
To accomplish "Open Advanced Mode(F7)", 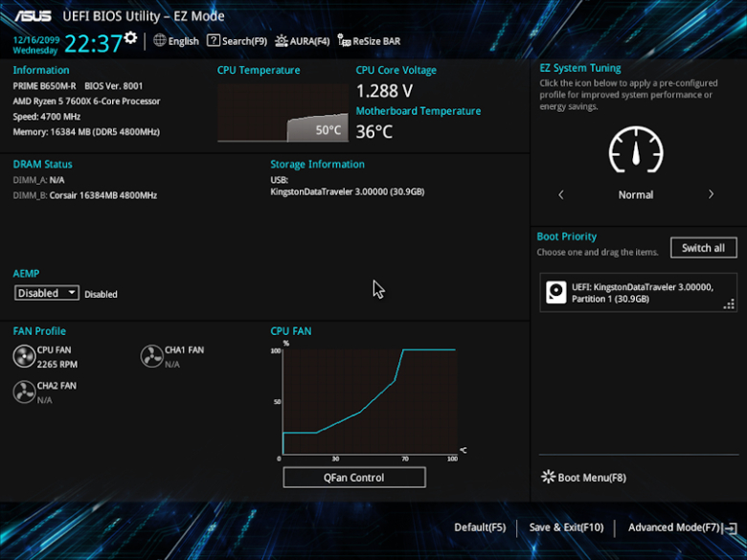I will click(x=674, y=527).
